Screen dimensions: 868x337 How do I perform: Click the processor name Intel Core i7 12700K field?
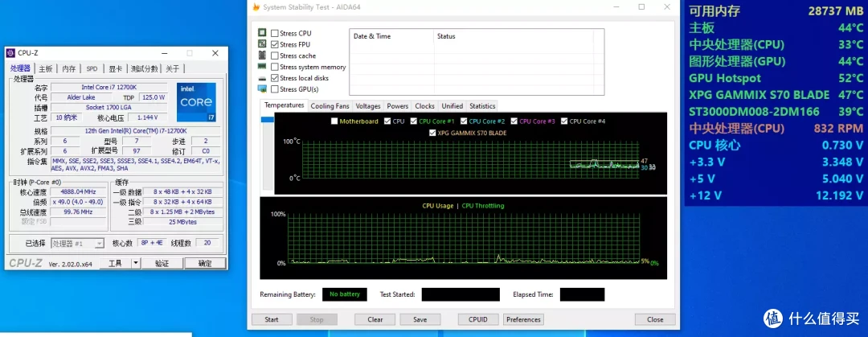(109, 88)
